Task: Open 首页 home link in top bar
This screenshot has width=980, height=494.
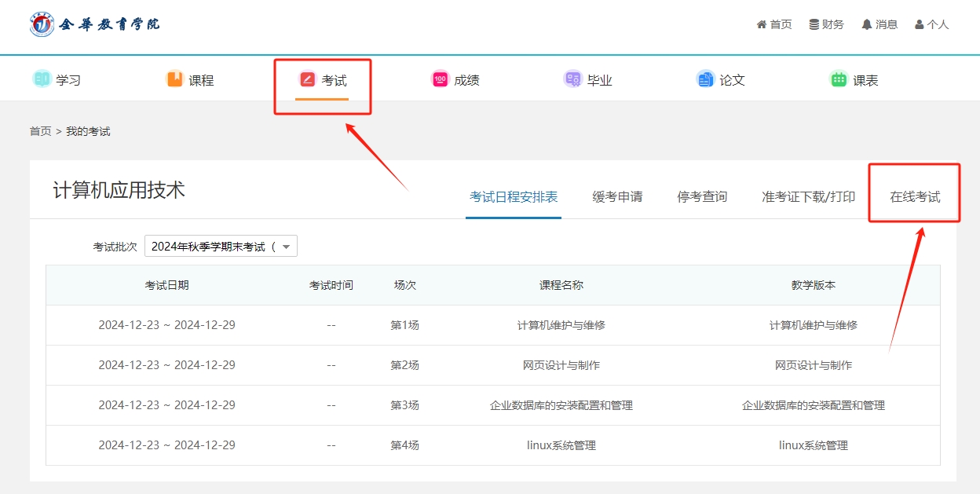Action: [x=774, y=24]
